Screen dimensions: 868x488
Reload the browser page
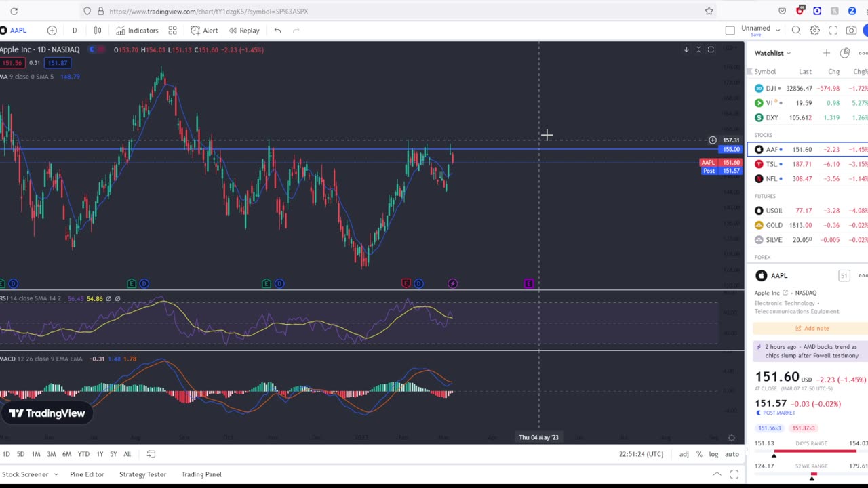click(14, 11)
